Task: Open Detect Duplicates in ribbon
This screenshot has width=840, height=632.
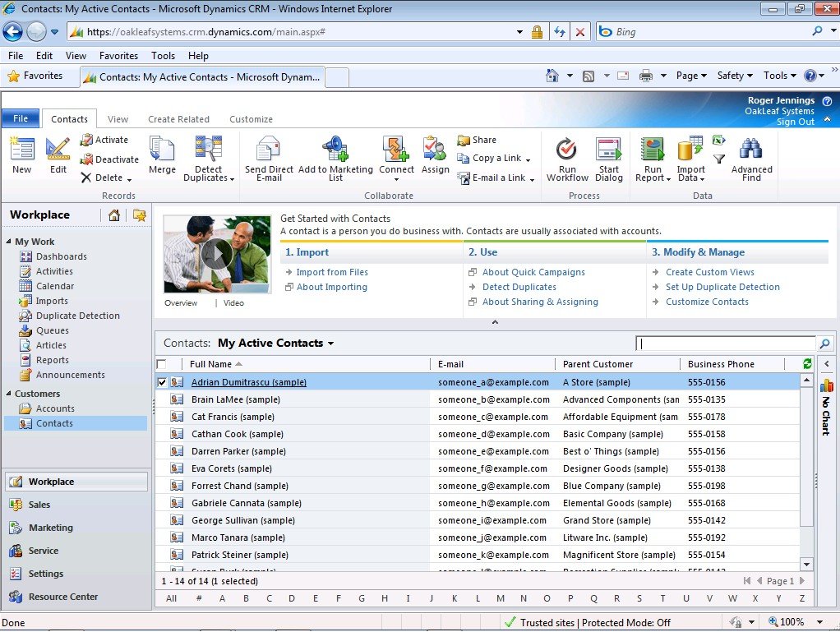Action: (208, 158)
